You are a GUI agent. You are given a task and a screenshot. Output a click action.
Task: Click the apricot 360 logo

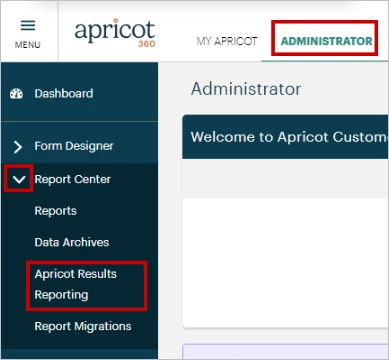click(x=115, y=33)
